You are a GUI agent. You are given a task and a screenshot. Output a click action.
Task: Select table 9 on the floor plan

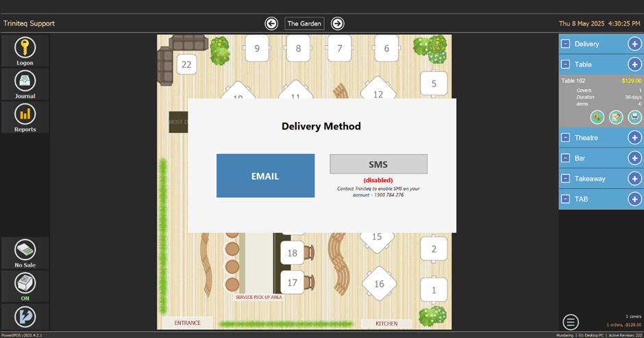tap(257, 48)
